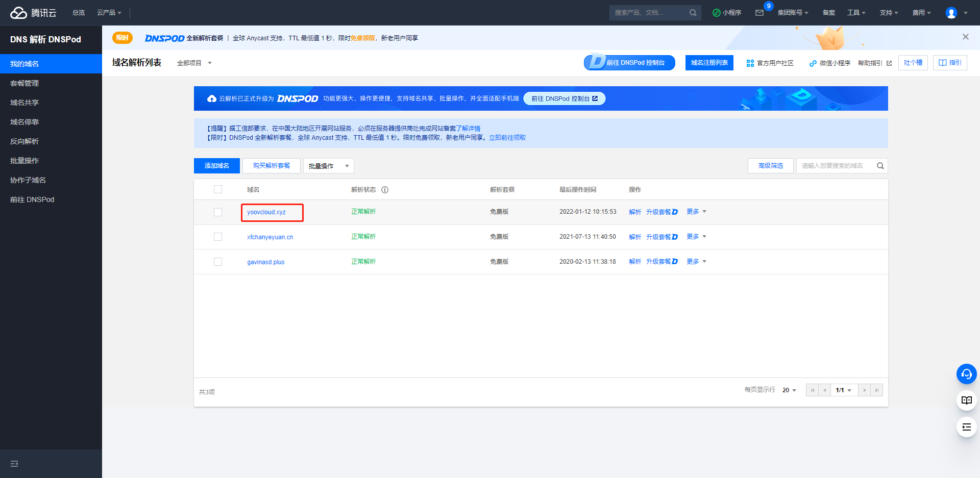Click the cloud icon in blue banner
This screenshot has width=980, height=478.
pyautogui.click(x=212, y=98)
